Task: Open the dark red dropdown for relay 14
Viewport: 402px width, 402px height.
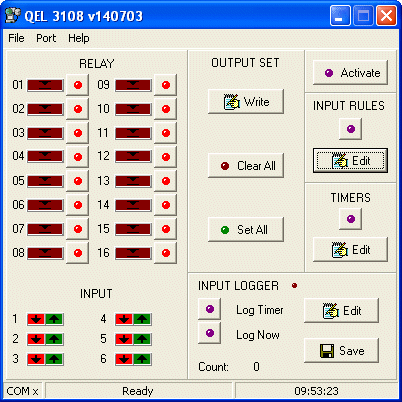Action: pos(133,205)
